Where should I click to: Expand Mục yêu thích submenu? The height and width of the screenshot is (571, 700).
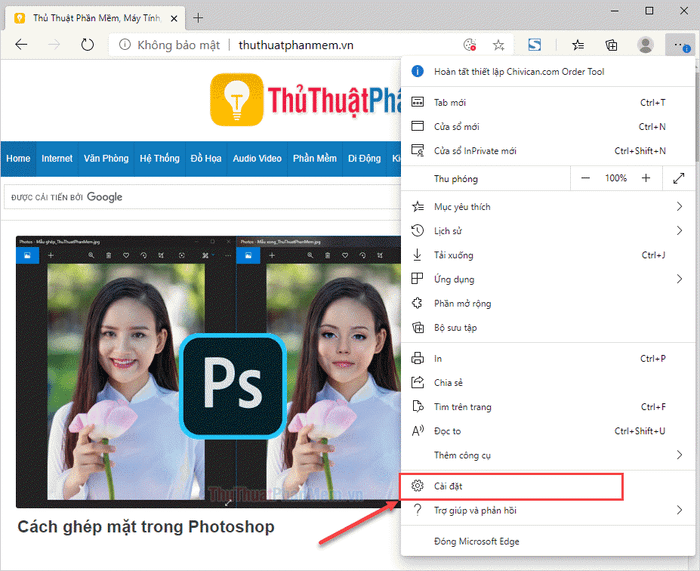click(548, 207)
